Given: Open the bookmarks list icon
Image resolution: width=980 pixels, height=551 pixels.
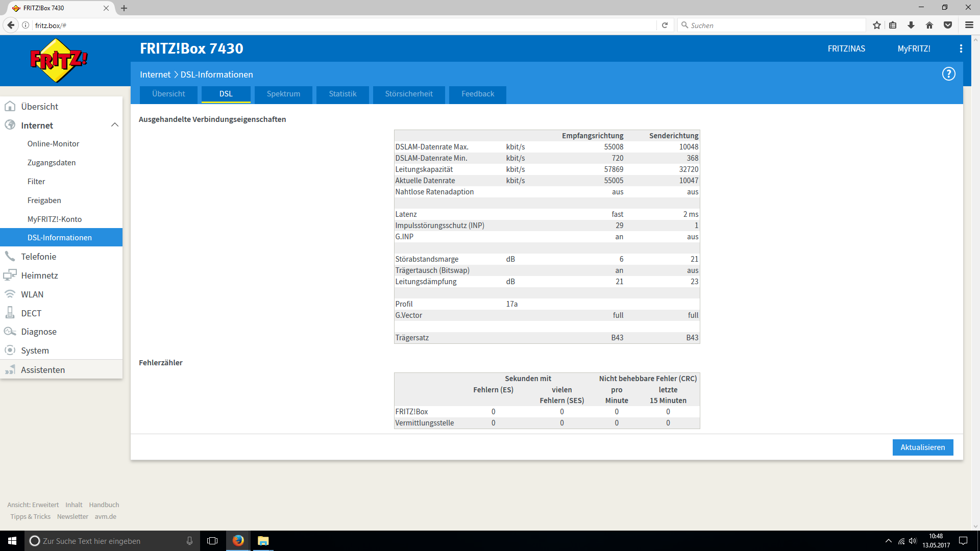Looking at the screenshot, I should click(893, 25).
